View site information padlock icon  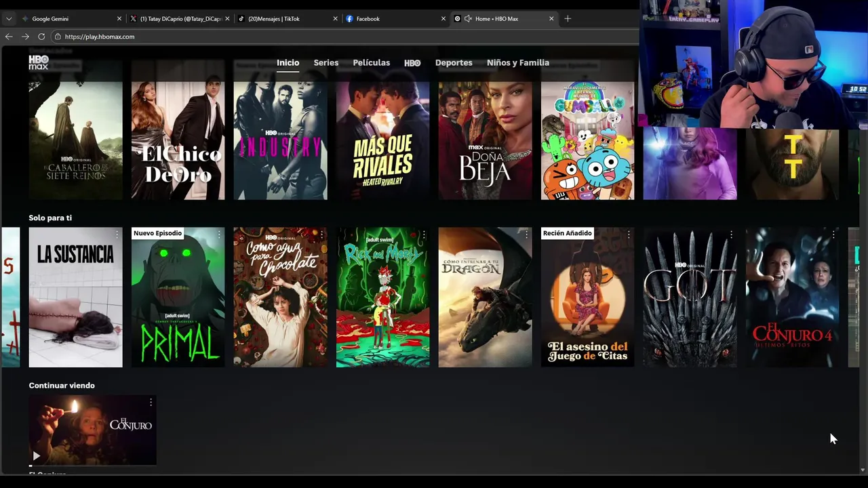point(58,37)
